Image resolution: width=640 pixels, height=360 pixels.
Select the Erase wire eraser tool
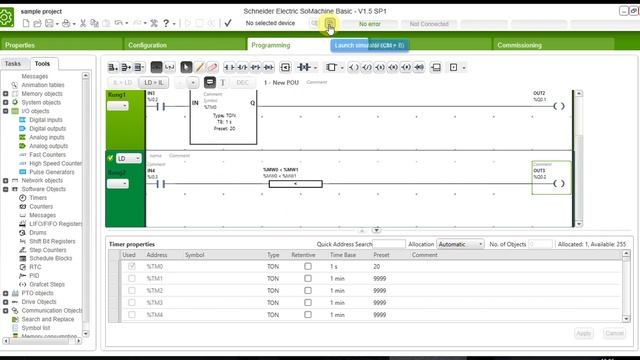212,67
